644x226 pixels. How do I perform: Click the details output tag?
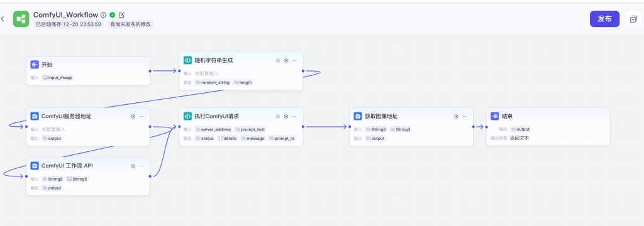tap(228, 138)
